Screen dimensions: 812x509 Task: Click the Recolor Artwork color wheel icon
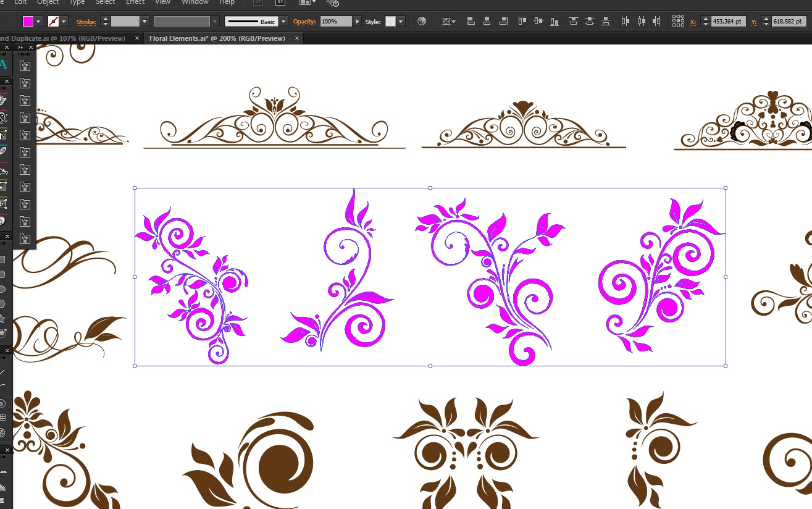pyautogui.click(x=422, y=22)
